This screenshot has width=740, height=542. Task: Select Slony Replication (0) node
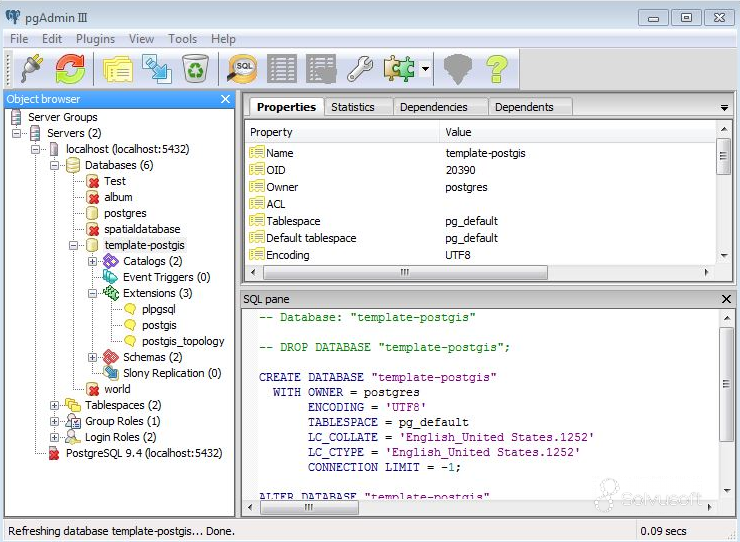pyautogui.click(x=172, y=373)
